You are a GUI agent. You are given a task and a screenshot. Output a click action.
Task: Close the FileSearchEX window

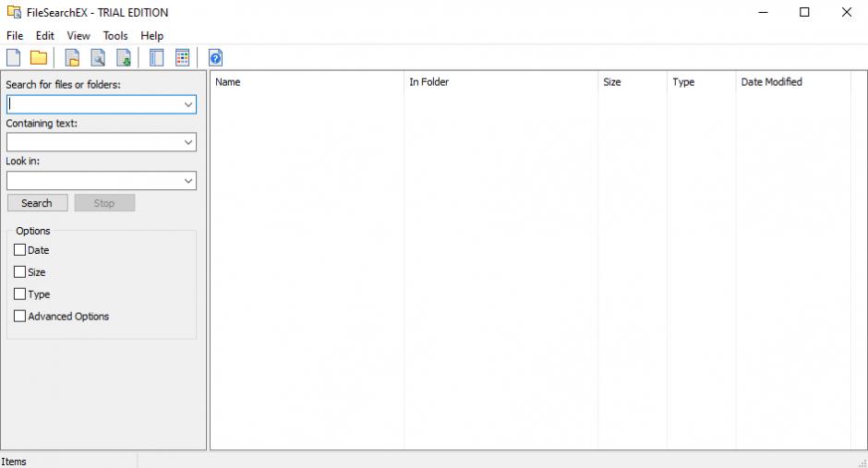point(847,12)
